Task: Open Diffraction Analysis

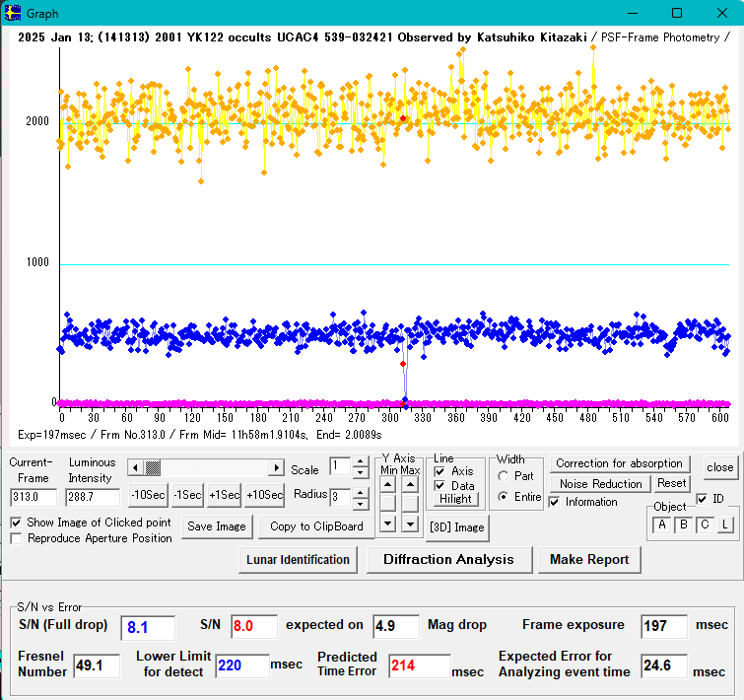Action: pos(448,560)
